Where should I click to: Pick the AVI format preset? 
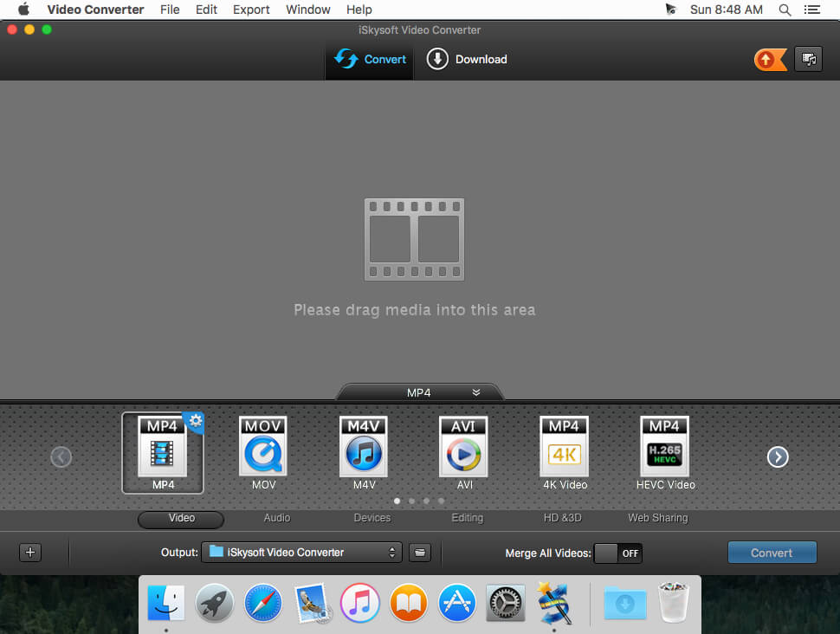pyautogui.click(x=464, y=452)
